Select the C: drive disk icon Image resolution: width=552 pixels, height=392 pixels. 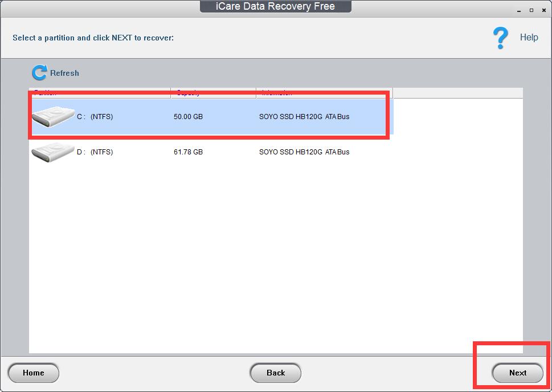click(53, 117)
